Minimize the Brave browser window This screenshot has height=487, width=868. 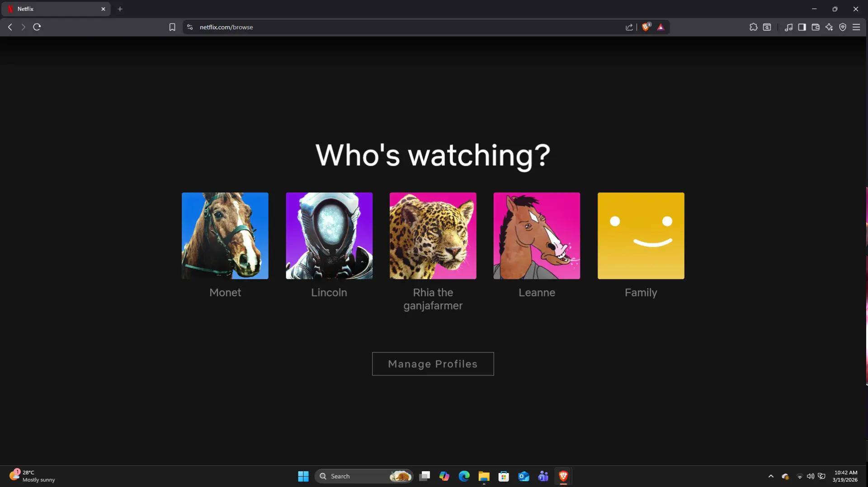814,9
